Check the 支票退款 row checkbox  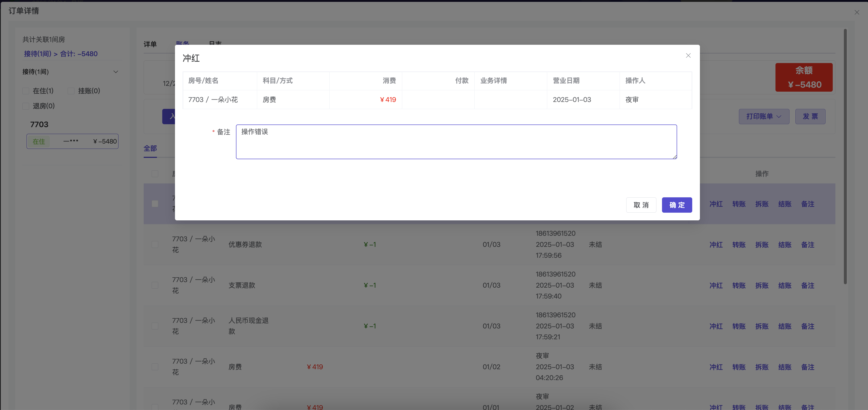tap(155, 285)
